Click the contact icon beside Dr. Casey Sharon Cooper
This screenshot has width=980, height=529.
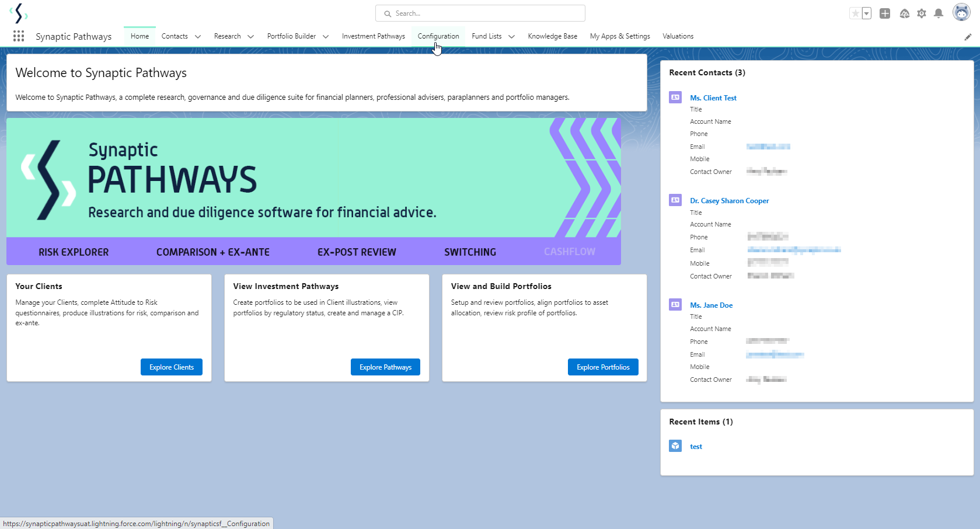[x=675, y=200]
